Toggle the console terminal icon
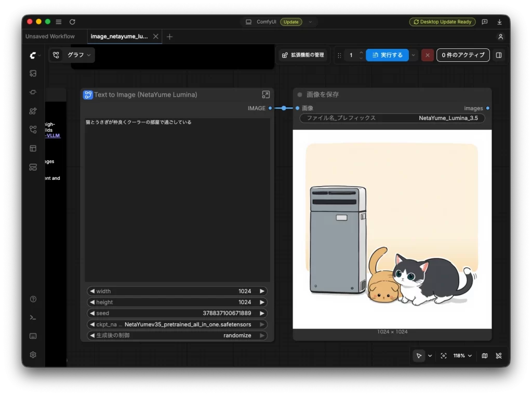This screenshot has width=532, height=396. coord(33,318)
